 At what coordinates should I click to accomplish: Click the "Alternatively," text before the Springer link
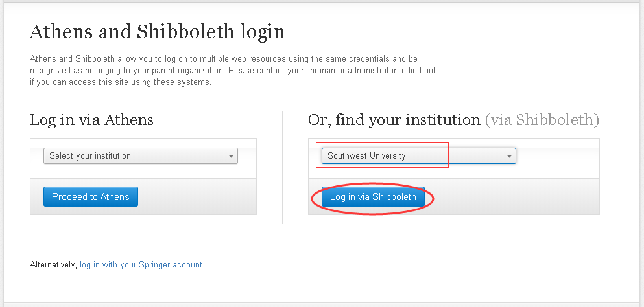[53, 265]
